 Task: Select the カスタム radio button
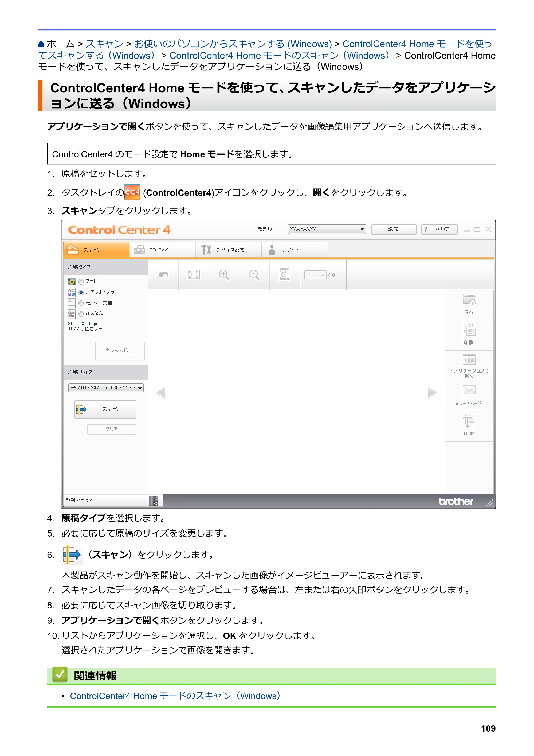pyautogui.click(x=81, y=313)
